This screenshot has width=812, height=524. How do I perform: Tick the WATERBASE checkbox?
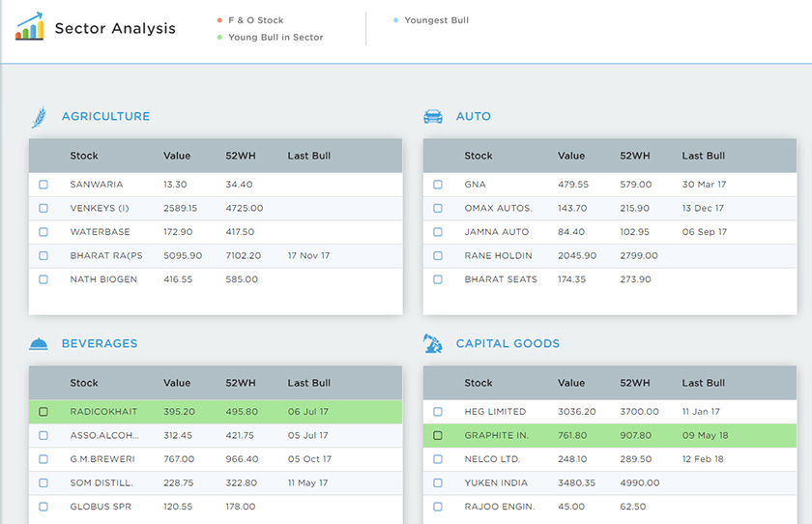43,232
